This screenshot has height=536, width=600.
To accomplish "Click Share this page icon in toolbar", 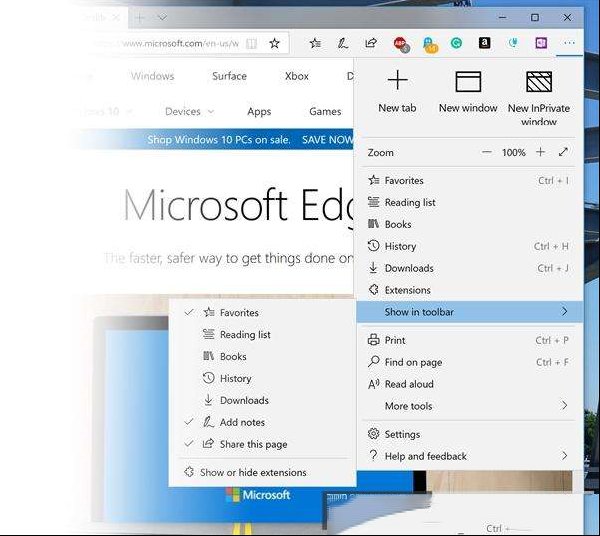I will 370,43.
